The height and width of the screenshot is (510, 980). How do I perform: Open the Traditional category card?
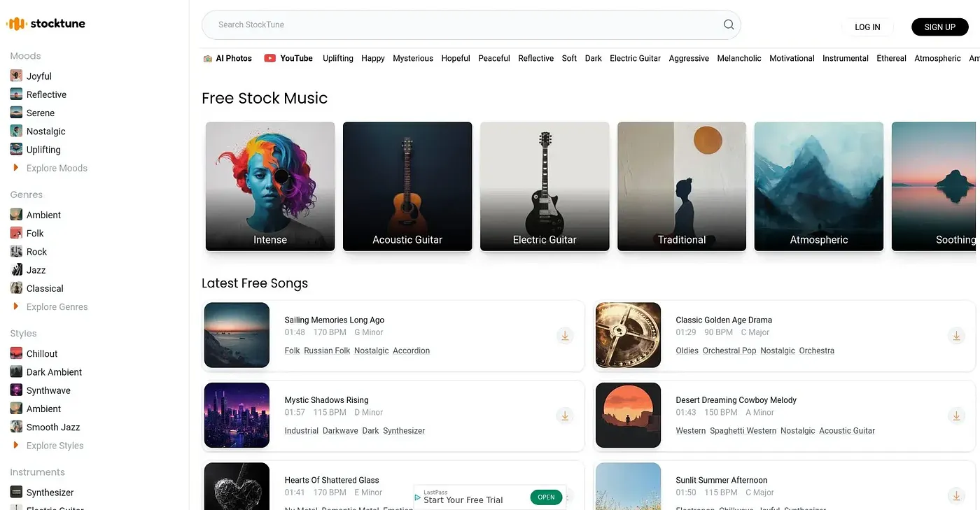[682, 186]
